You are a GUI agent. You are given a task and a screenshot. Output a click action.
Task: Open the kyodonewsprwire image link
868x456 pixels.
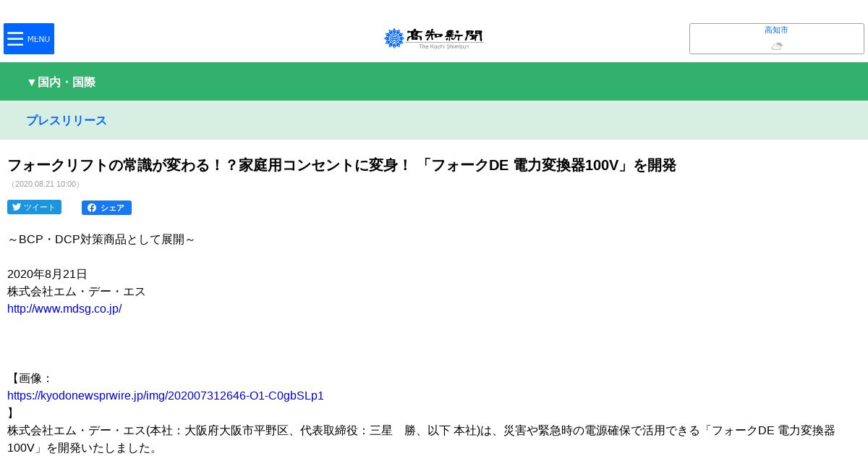(166, 395)
